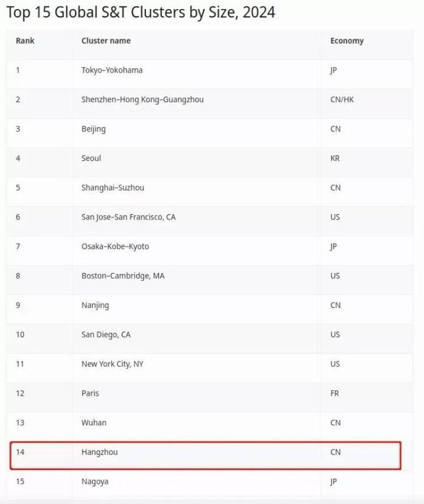Select the Wuhan cluster cell
The image size is (424, 504).
coord(94,422)
